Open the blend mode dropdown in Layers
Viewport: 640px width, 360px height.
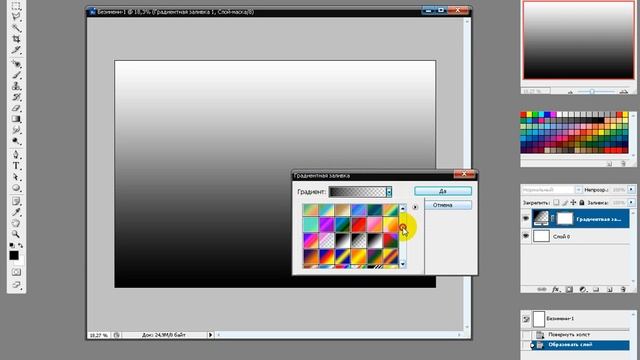click(578, 190)
